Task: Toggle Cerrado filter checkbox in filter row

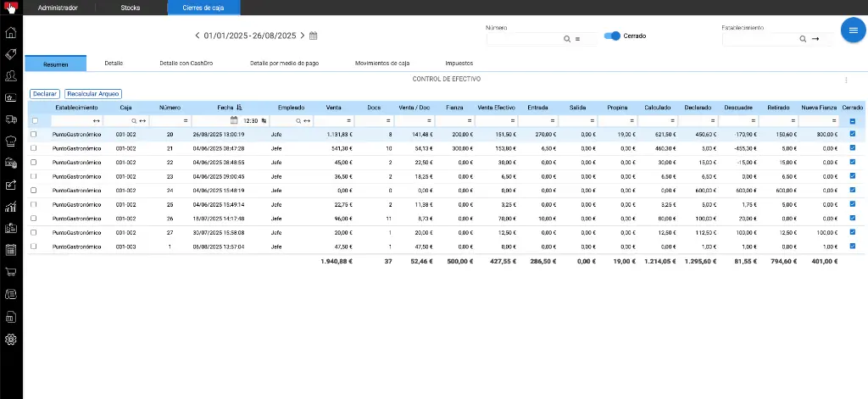Action: 853,120
